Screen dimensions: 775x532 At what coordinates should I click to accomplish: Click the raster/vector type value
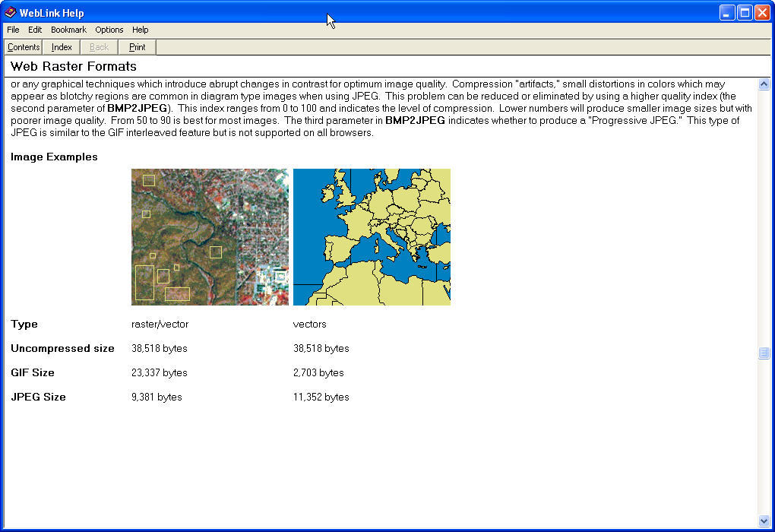pos(160,324)
